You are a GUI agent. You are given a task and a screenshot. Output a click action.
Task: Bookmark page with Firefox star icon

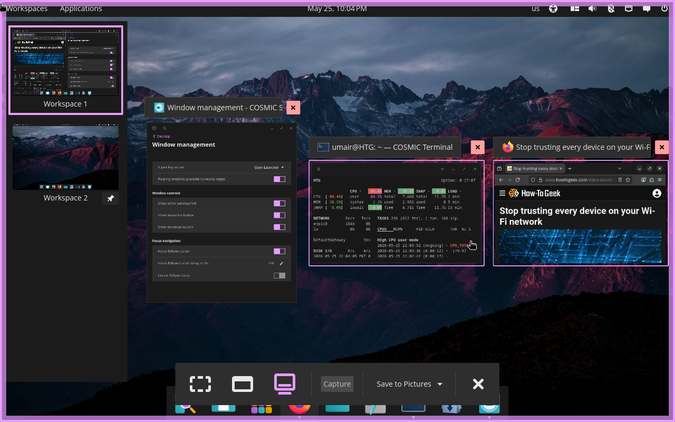pos(628,180)
